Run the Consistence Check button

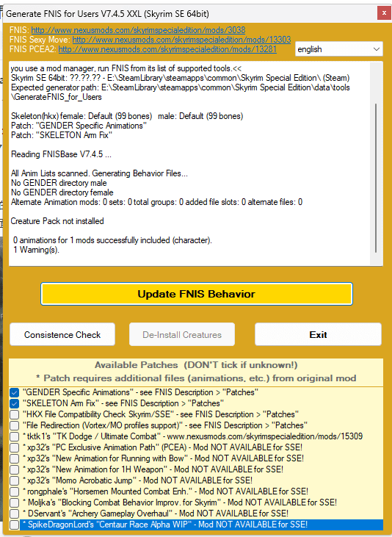pos(62,334)
